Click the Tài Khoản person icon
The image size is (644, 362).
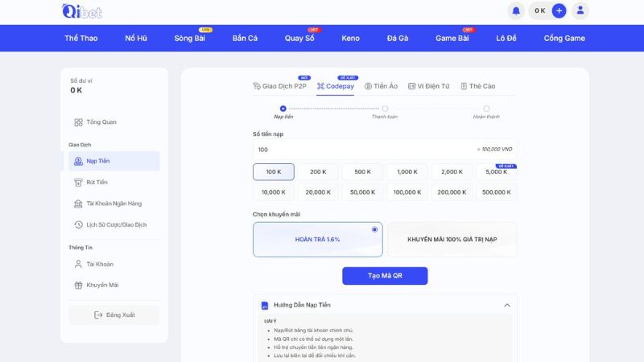[x=78, y=264]
